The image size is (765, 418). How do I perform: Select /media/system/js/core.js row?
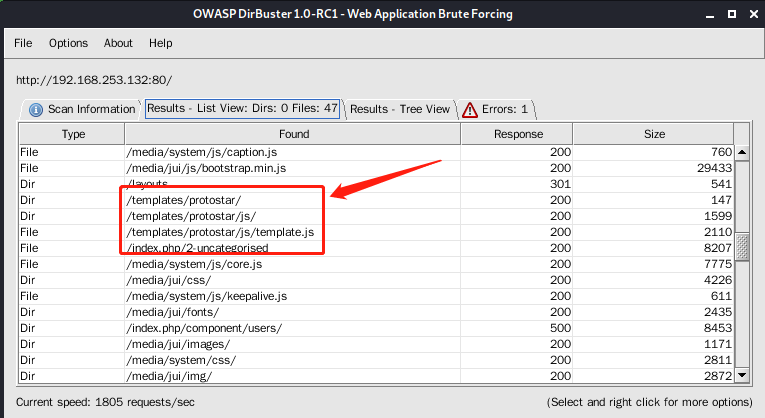coord(377,264)
